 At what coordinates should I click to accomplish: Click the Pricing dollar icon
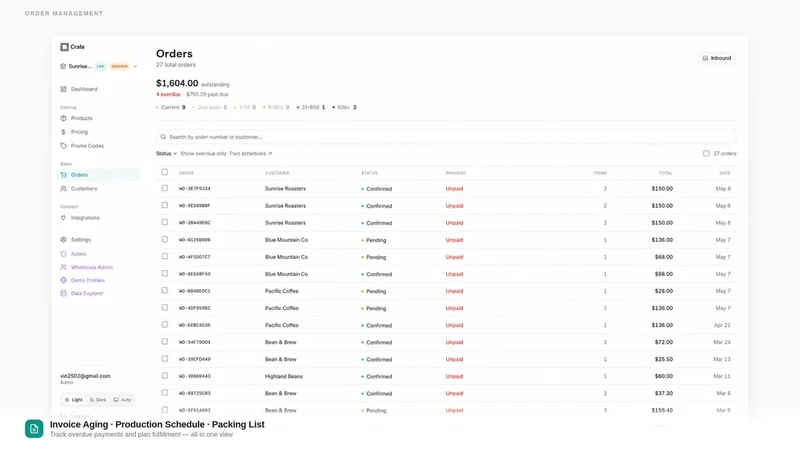tap(63, 132)
